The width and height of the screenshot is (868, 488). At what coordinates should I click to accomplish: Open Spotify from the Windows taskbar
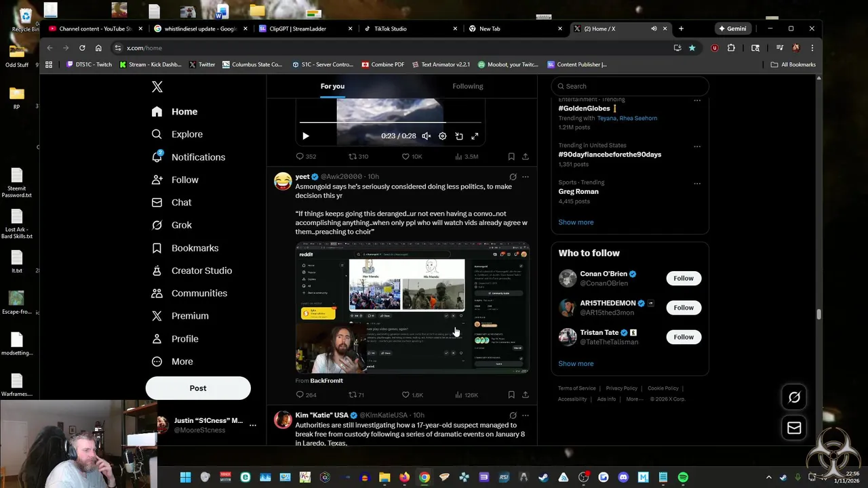[683, 477]
